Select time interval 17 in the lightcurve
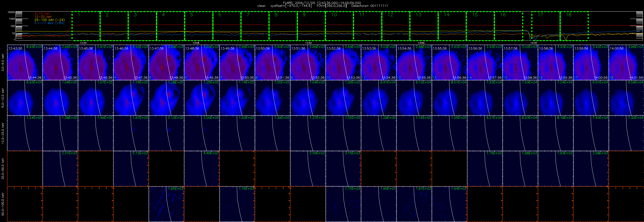This screenshot has height=222, width=644. (546, 26)
